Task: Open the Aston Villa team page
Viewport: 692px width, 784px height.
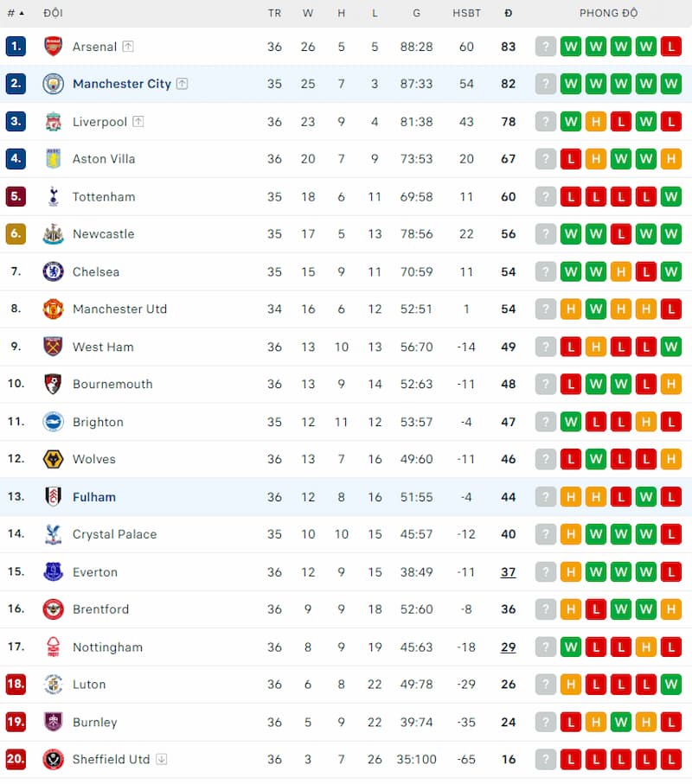Action: coord(105,159)
